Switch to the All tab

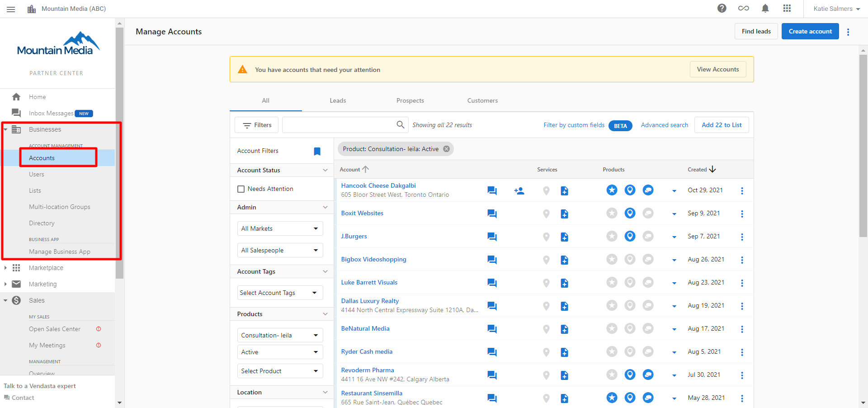(x=266, y=100)
